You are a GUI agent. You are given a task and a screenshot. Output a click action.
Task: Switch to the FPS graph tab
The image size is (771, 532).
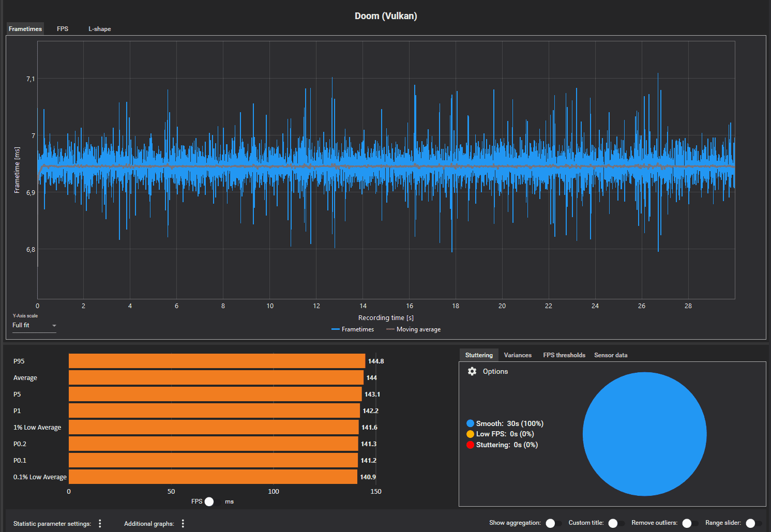[x=63, y=29]
